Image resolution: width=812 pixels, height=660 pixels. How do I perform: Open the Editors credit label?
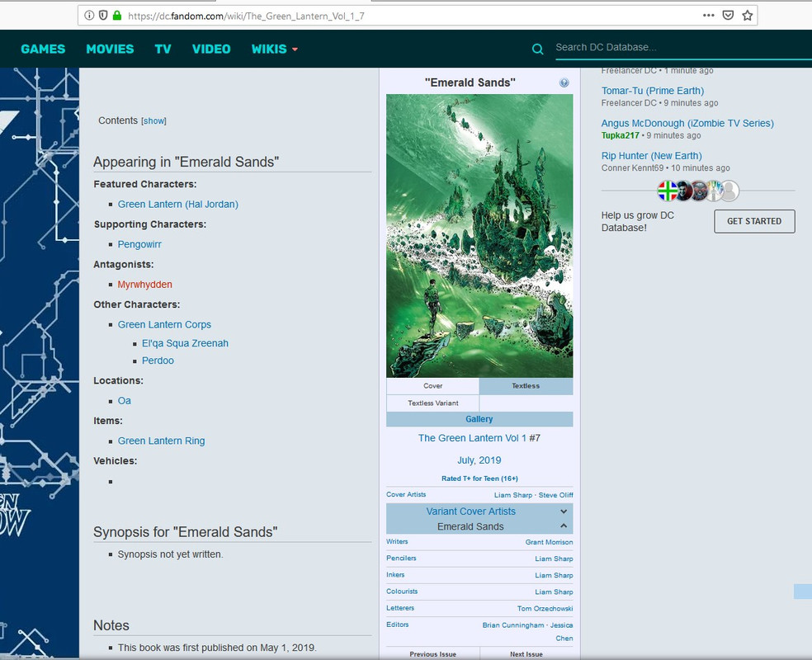397,625
